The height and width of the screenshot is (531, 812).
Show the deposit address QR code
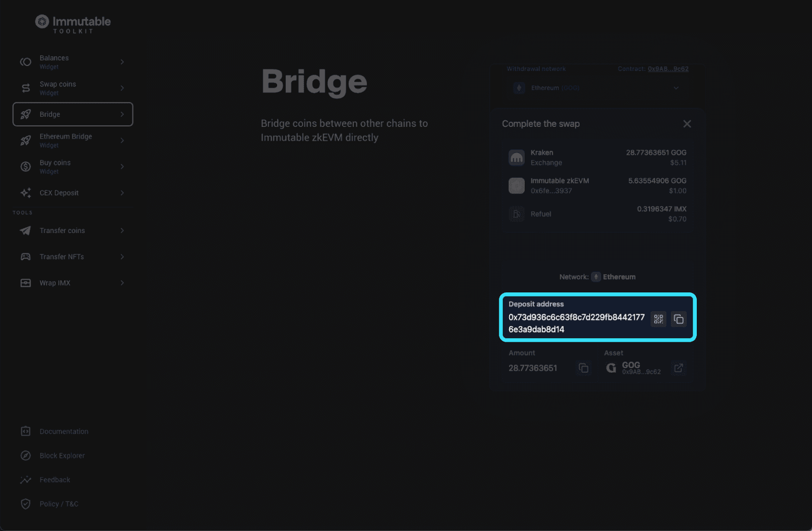659,319
